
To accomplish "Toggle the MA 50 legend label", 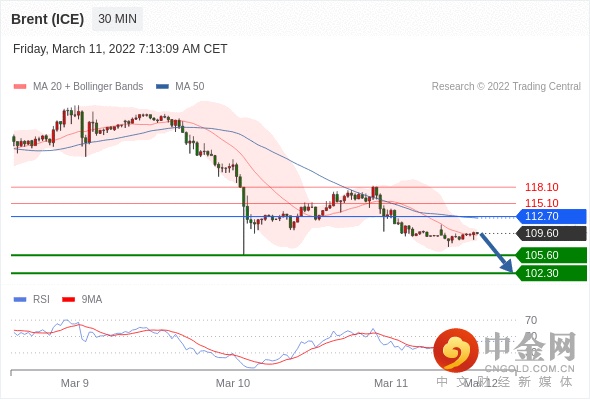I will click(x=190, y=87).
